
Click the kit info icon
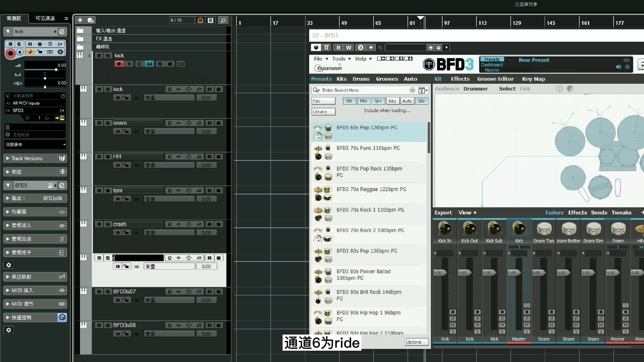559,88
